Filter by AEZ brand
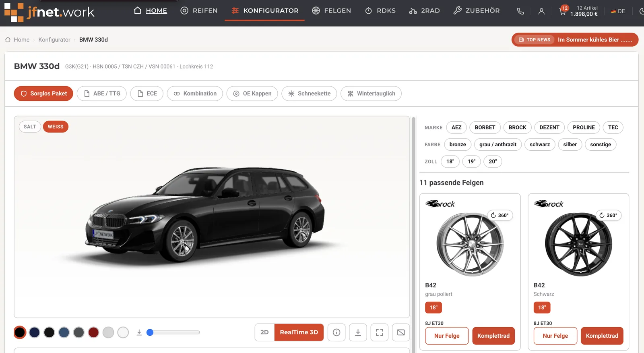644x353 pixels. (x=456, y=127)
